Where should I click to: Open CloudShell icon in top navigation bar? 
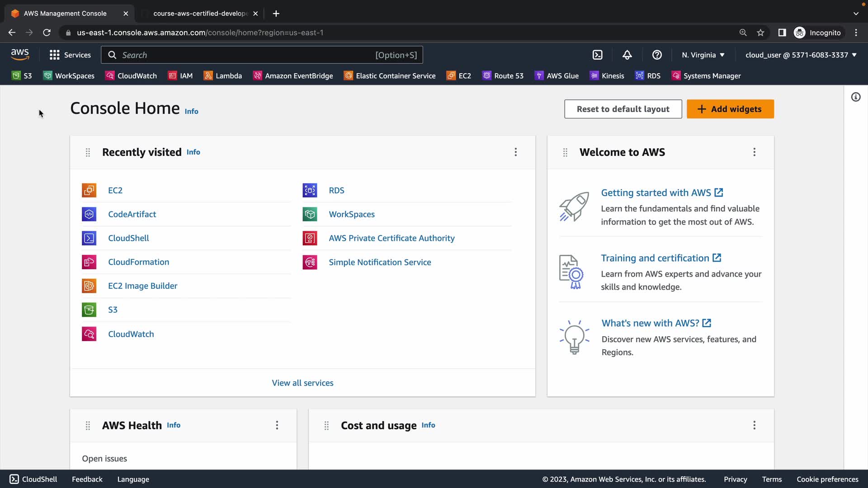tap(598, 55)
